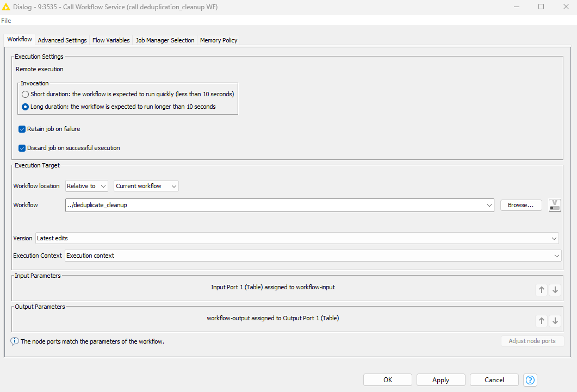Switch to the Advanced Settings tab
The height and width of the screenshot is (392, 577).
[x=62, y=40]
